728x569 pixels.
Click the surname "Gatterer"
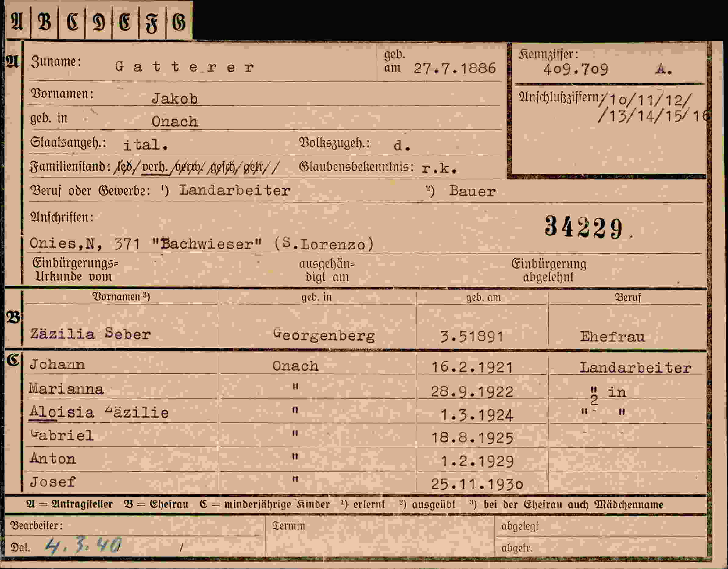185,67
